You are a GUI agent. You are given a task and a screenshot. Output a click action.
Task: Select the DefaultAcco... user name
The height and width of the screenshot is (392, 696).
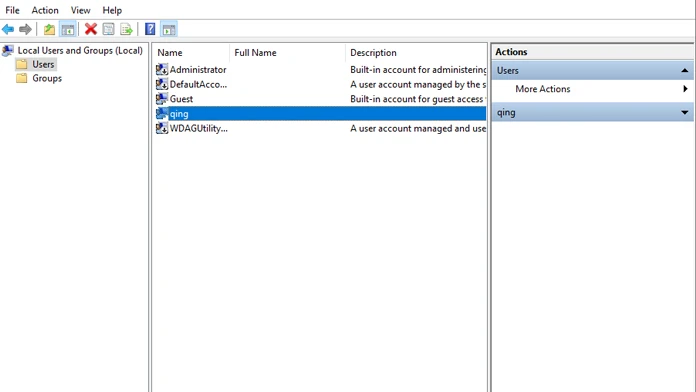click(198, 84)
